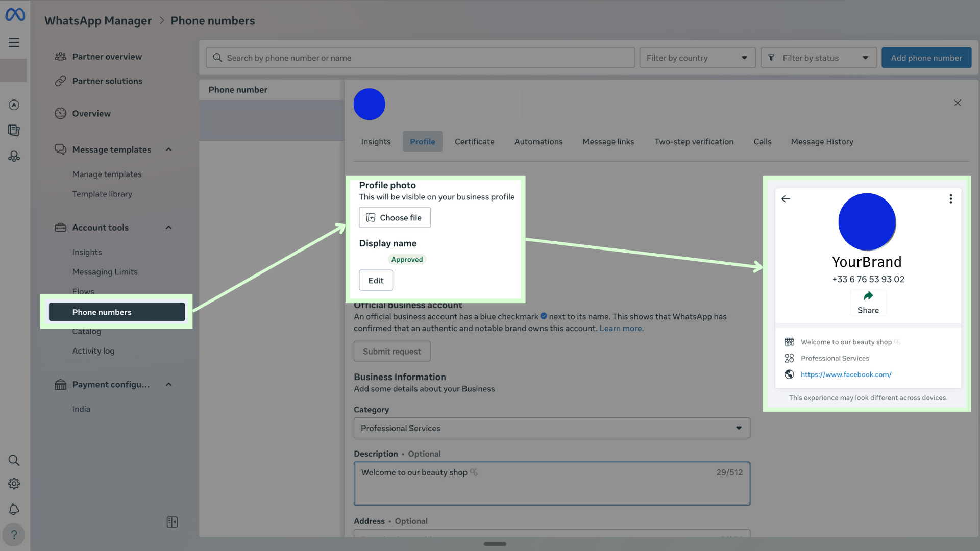Screen dimensions: 980x551
Task: Click the blue profile photo circle
Action: point(369,105)
